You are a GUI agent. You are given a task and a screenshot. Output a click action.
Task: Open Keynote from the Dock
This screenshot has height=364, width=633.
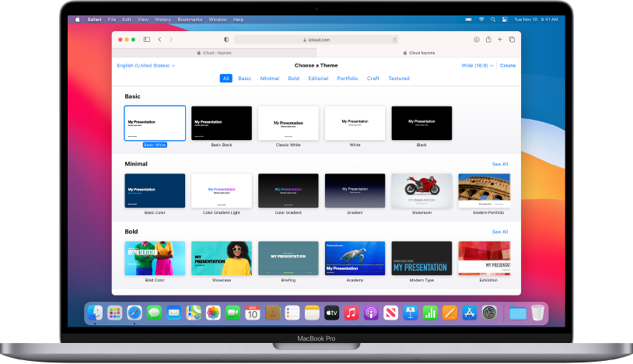tap(410, 313)
